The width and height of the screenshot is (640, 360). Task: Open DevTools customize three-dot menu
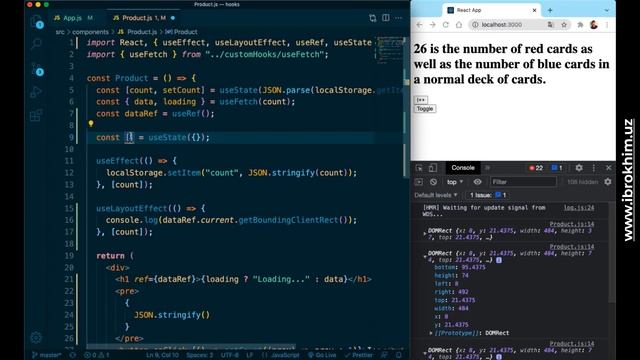[593, 168]
